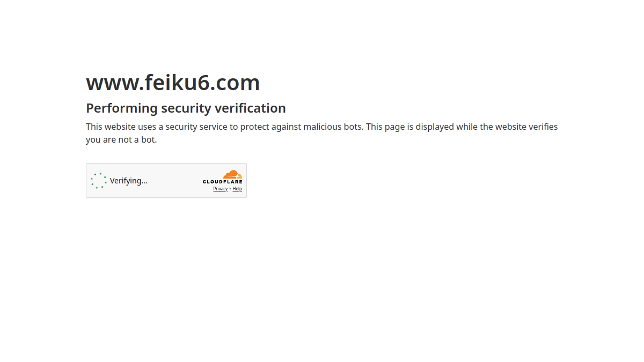This screenshot has width=644, height=362.
Task: Click the word "verification" in subheading
Action: [x=250, y=108]
